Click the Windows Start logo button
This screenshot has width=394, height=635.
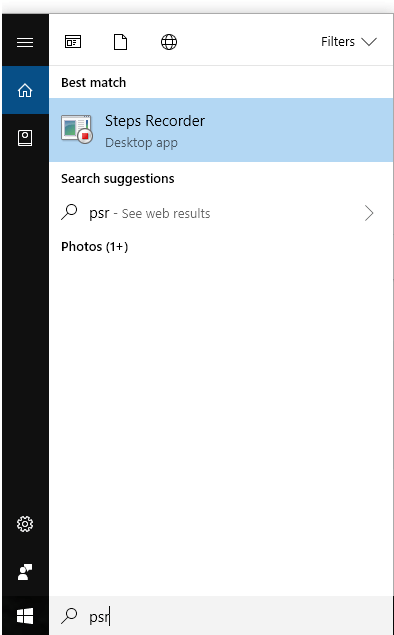[25, 616]
